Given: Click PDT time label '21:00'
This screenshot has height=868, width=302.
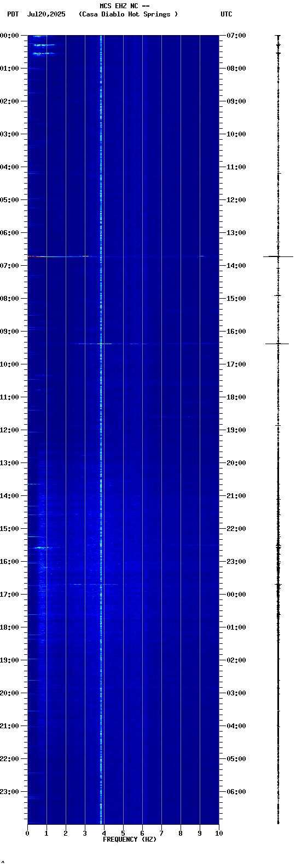Looking at the screenshot, I should coord(9,726).
